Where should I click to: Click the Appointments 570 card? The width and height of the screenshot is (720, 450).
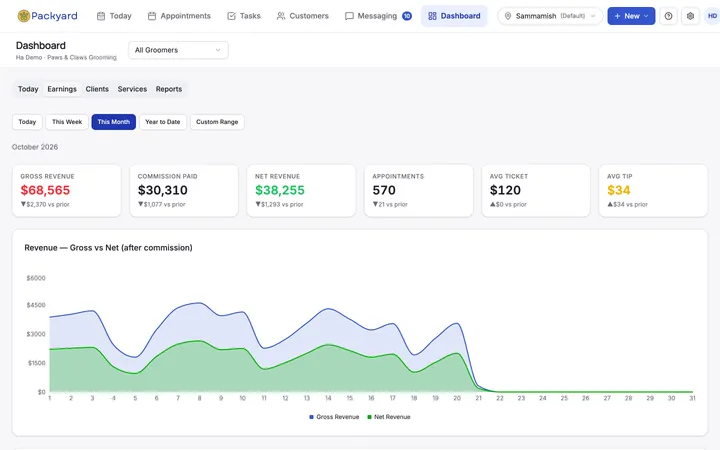coord(419,191)
